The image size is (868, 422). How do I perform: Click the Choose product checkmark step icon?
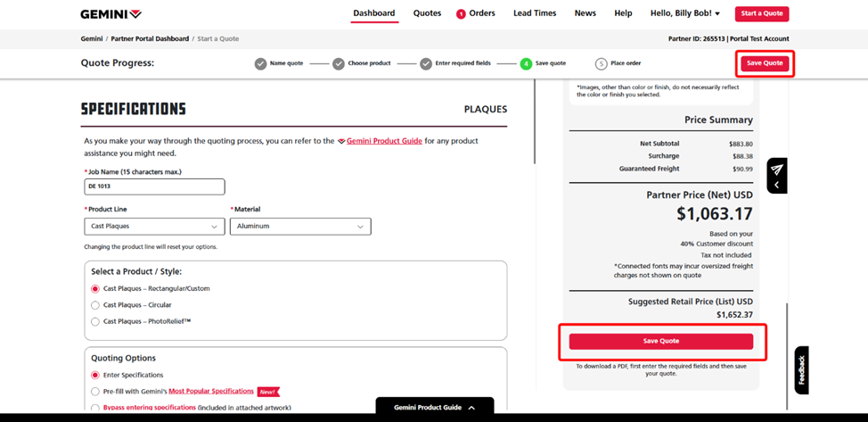tap(339, 64)
